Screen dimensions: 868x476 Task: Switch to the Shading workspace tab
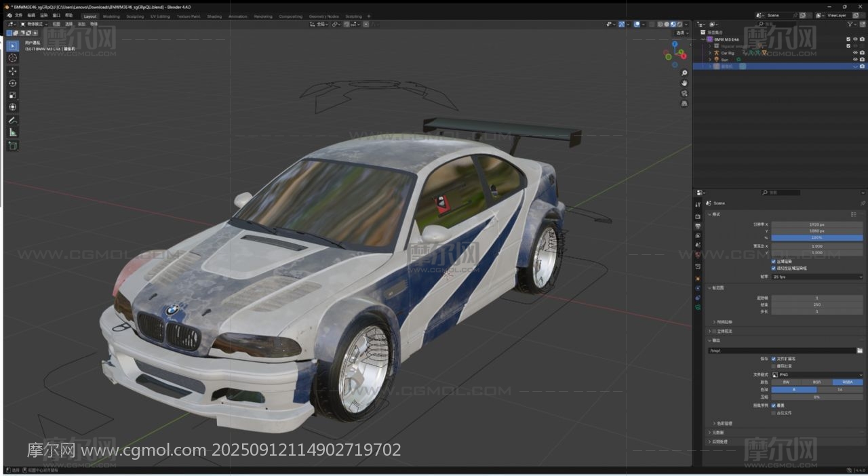pos(214,16)
